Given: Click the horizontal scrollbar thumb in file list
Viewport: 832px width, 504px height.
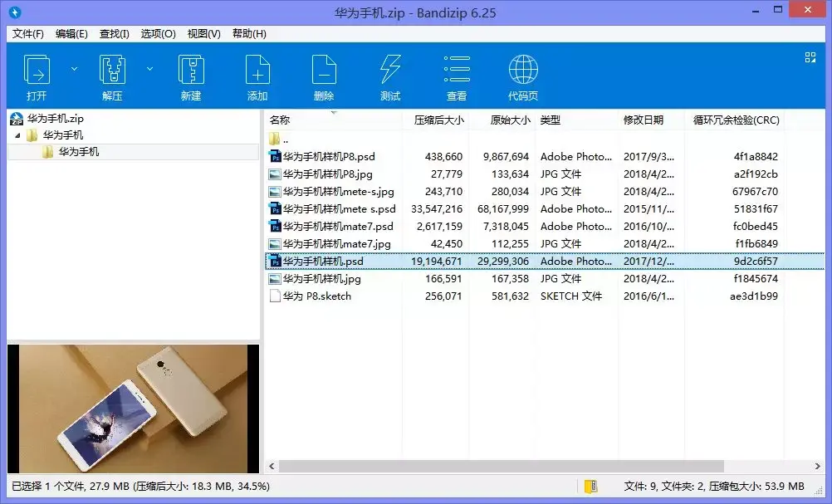Looking at the screenshot, I should click(x=502, y=467).
